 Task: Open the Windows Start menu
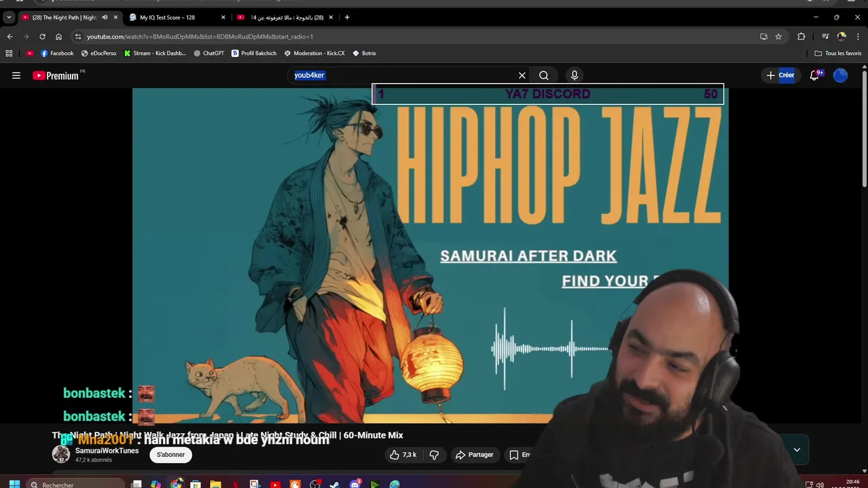(x=14, y=485)
